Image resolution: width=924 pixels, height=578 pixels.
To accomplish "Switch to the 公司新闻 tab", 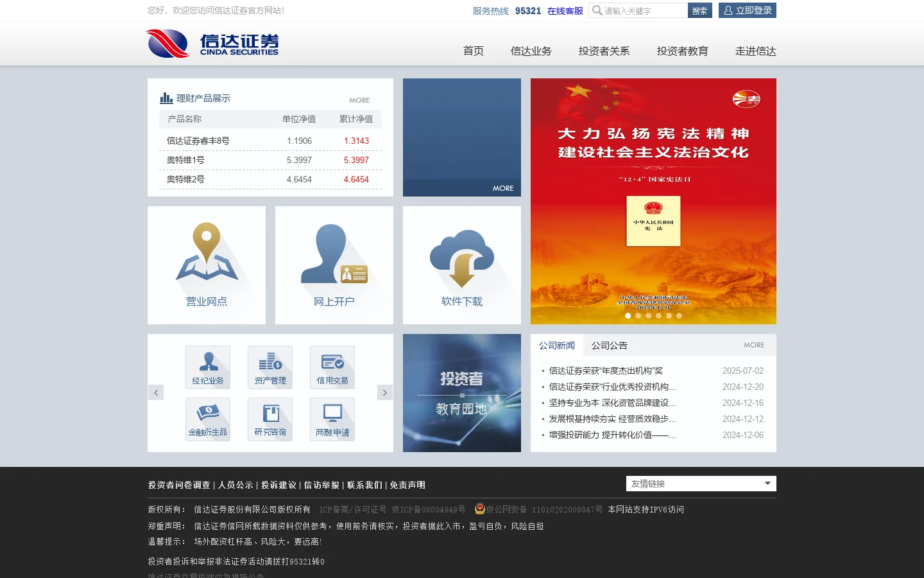I will (557, 345).
